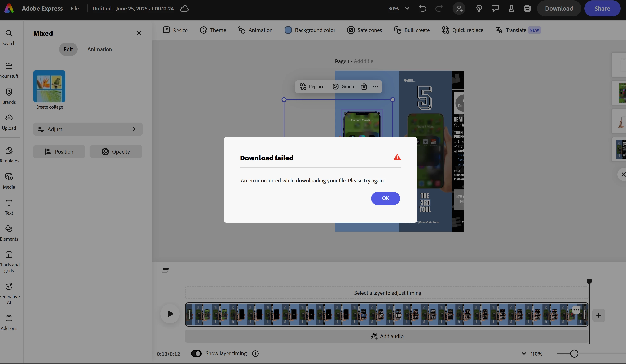
Task: Expand the 110% timeline zoom dropdown
Action: pos(524,354)
